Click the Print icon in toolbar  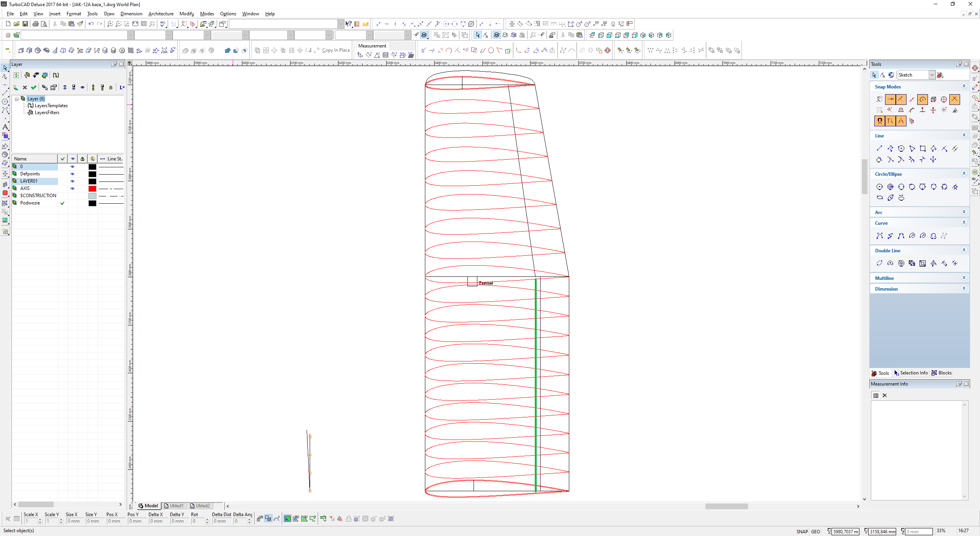tap(36, 24)
